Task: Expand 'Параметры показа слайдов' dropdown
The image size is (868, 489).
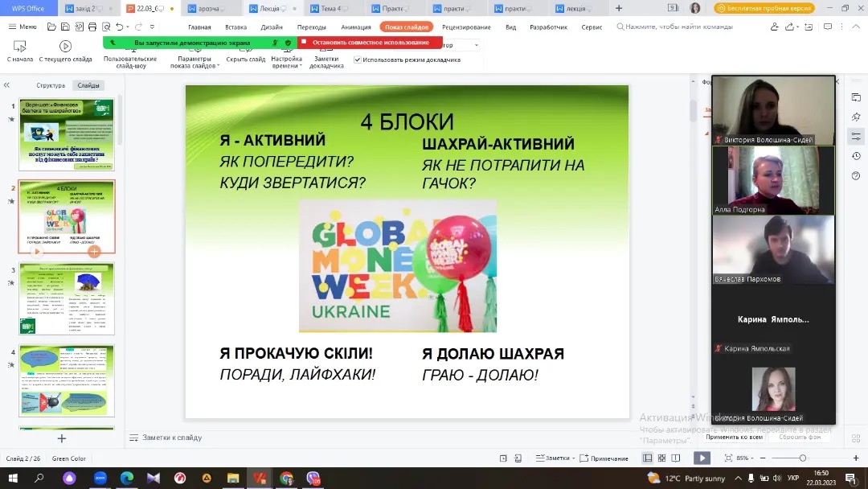Action: [194, 63]
